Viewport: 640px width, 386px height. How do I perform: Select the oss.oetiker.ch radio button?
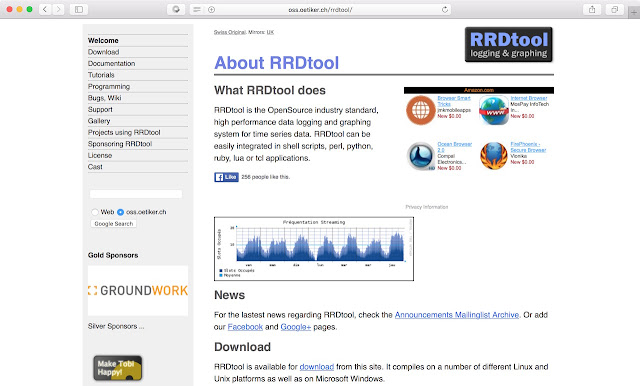[x=120, y=212]
